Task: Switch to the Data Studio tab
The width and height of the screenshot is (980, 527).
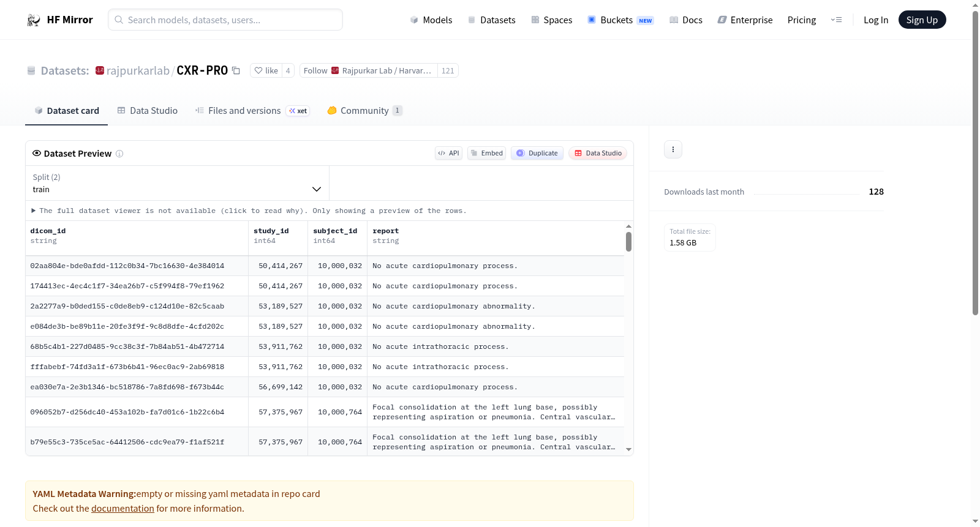Action: [x=148, y=111]
